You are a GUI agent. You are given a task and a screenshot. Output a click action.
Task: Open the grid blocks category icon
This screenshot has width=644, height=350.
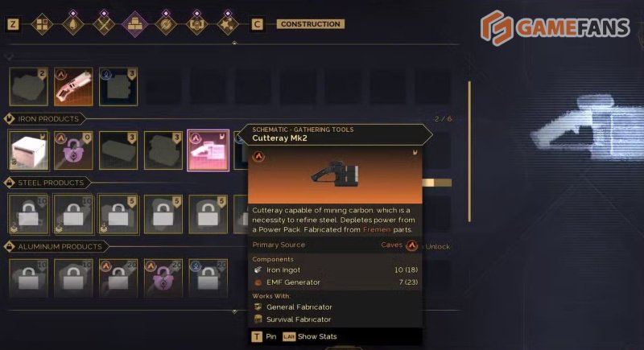pyautogui.click(x=43, y=25)
